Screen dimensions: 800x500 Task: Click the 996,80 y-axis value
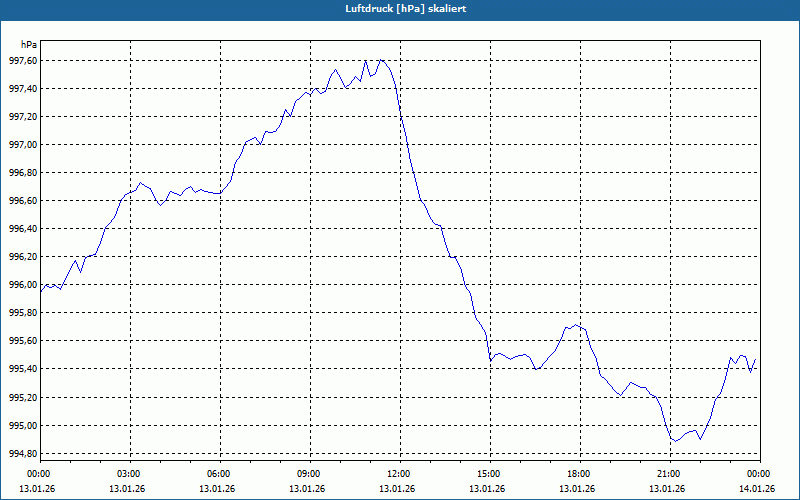[x=23, y=173]
